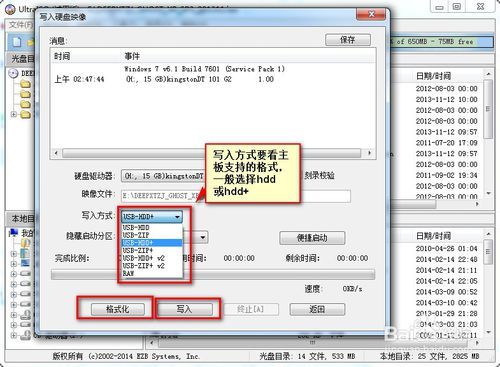500x367 pixels.
Task: Select row dated 2010-04-26 01:04
Action: [x=447, y=248]
